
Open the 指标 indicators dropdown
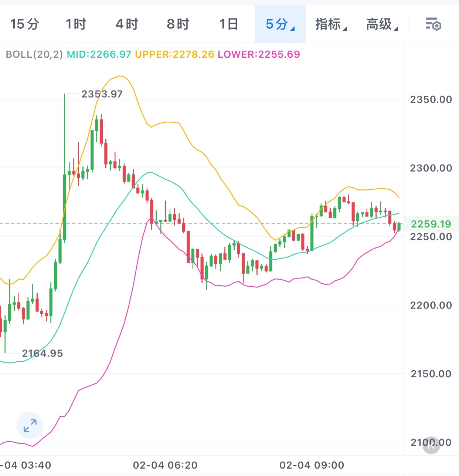330,24
